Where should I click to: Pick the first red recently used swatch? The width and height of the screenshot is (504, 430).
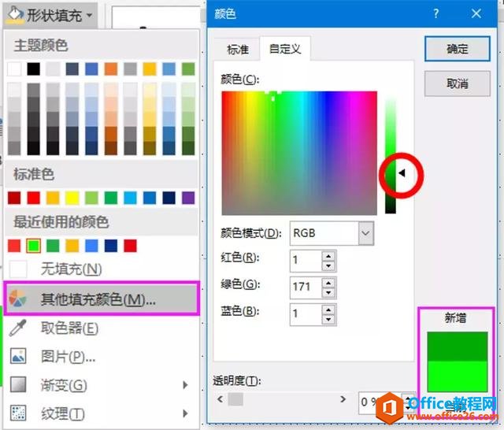click(x=14, y=246)
